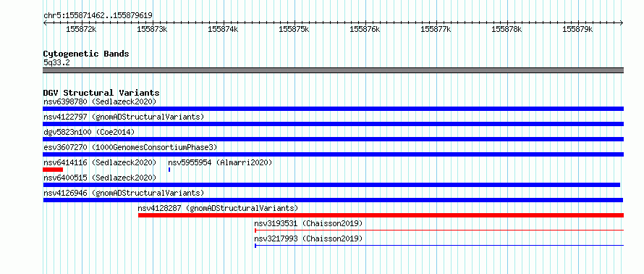The image size is (644, 274).
Task: Select the short red bar under nsv6414116
Action: click(53, 170)
